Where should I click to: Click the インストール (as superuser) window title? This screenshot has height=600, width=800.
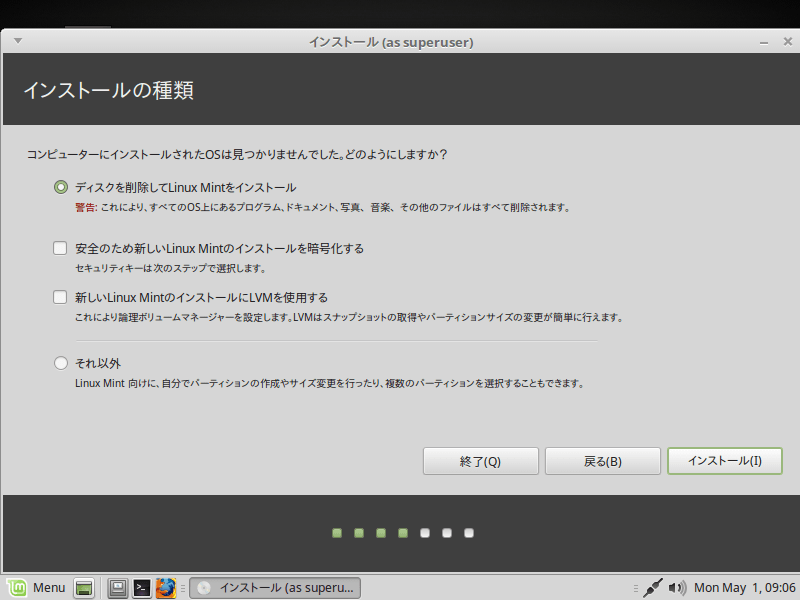(391, 42)
